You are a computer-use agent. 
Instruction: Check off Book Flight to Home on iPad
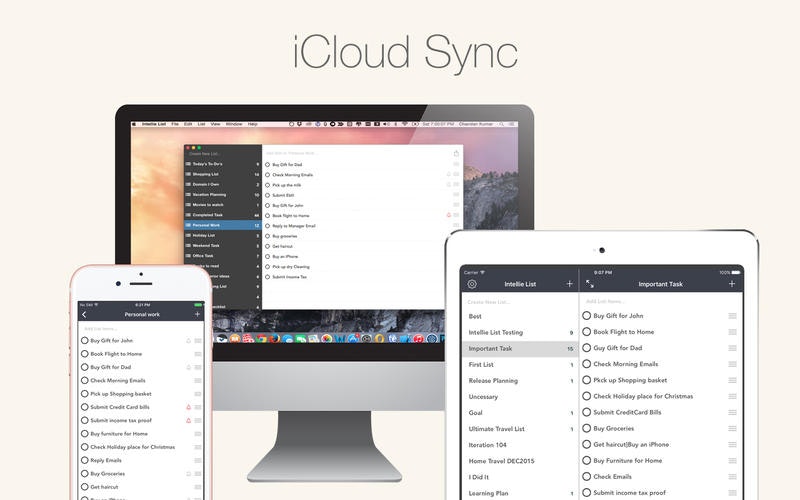(587, 332)
